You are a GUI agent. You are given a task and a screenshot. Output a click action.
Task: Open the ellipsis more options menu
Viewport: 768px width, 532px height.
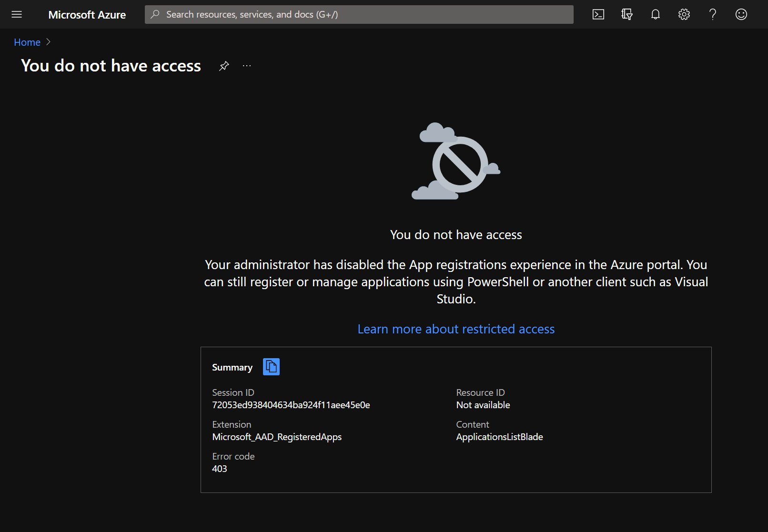pyautogui.click(x=246, y=66)
